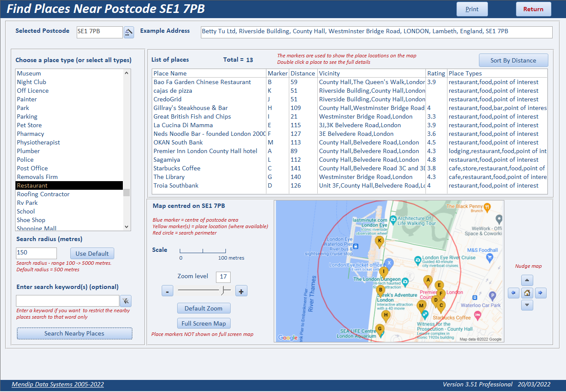Screen dimensions: 566x392
Task: Nudge the map to the right
Action: point(541,293)
